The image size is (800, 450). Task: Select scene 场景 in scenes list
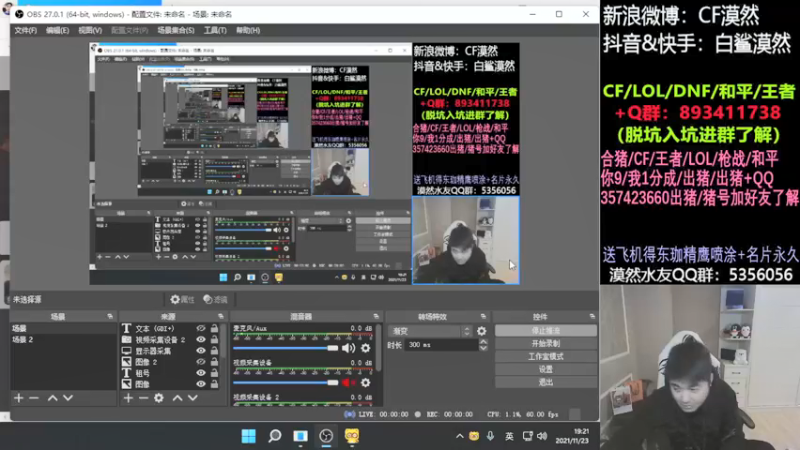63,329
